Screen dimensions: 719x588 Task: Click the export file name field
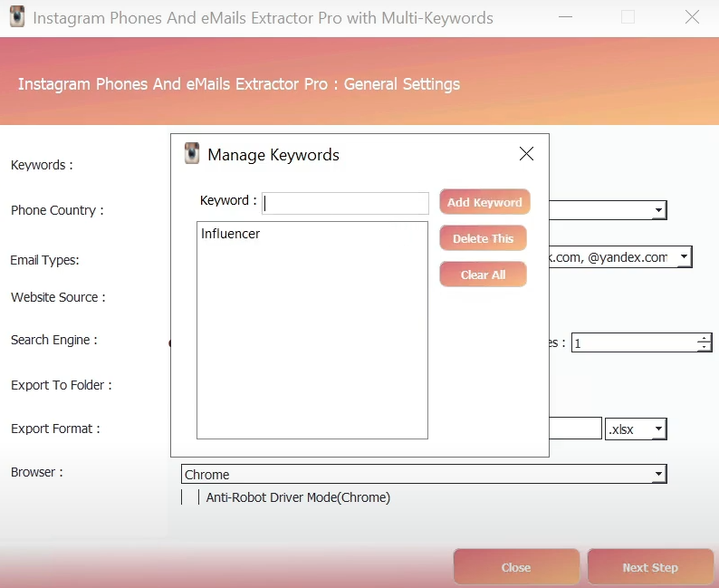(575, 429)
